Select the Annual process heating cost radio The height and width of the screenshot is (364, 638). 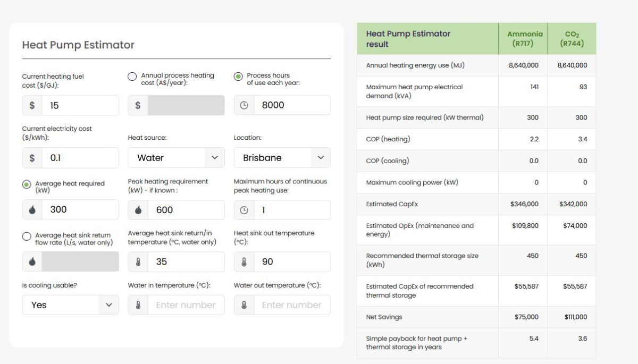coord(132,77)
